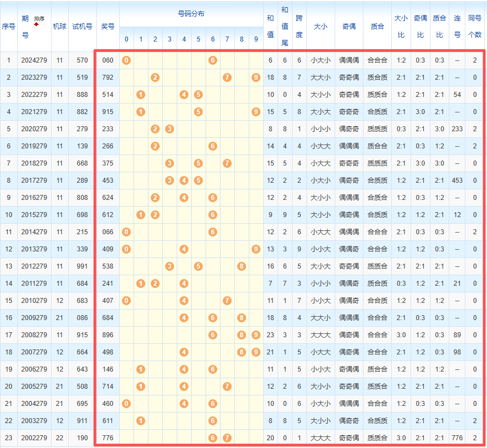This screenshot has width=487, height=448.
Task: Click the 同号个数 column header
Action: coord(475,27)
